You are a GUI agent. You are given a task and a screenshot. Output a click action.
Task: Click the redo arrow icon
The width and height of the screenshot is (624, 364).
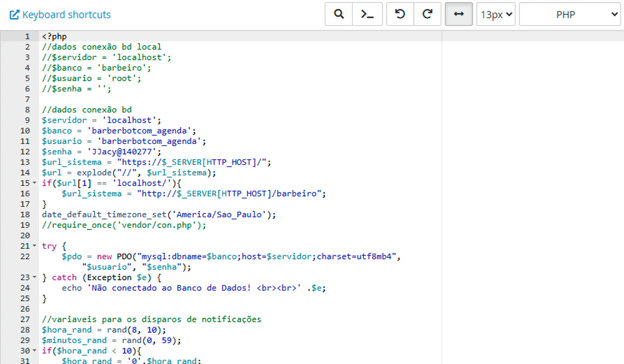(x=427, y=15)
